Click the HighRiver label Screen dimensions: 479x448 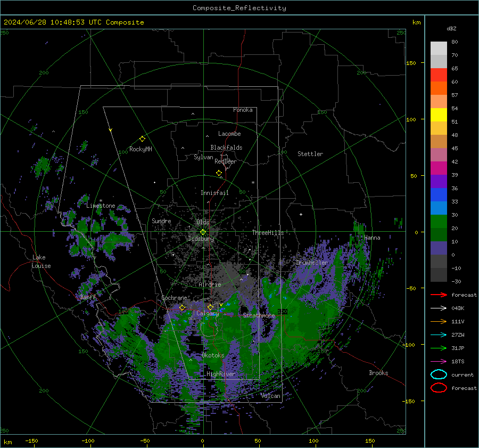[x=220, y=374]
